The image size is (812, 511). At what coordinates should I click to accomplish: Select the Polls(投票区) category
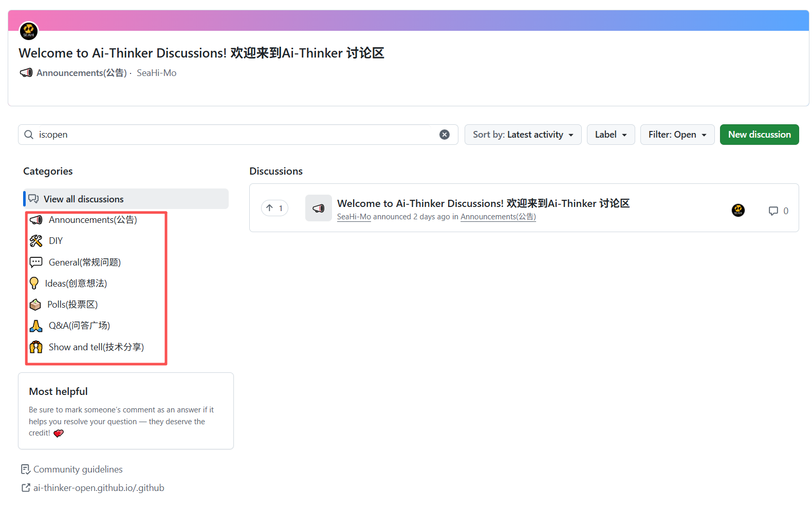72,305
